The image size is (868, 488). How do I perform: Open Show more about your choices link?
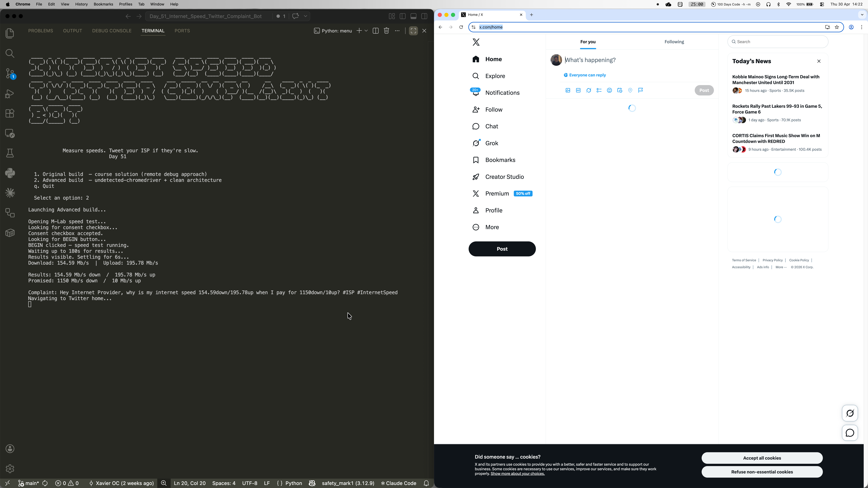click(518, 474)
